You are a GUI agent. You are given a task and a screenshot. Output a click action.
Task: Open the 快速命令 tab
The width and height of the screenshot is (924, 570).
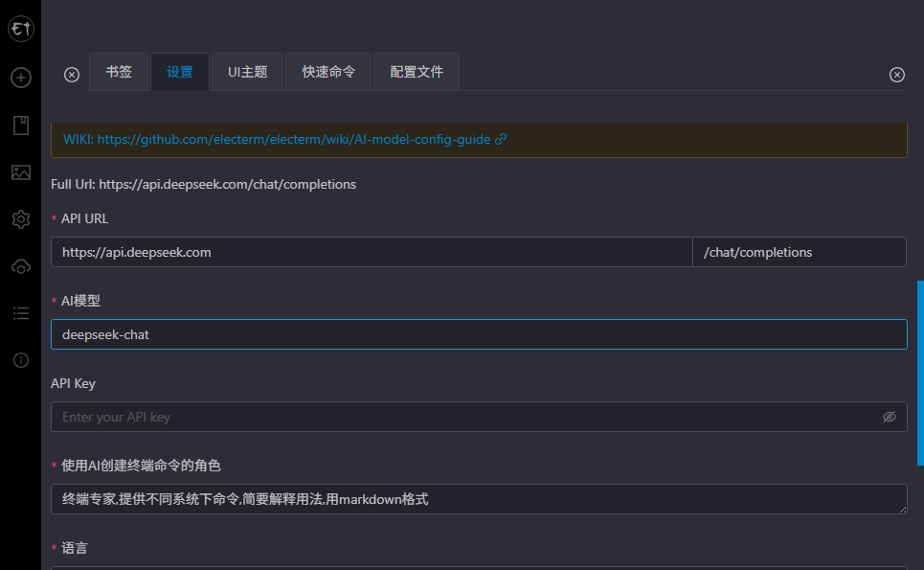327,71
